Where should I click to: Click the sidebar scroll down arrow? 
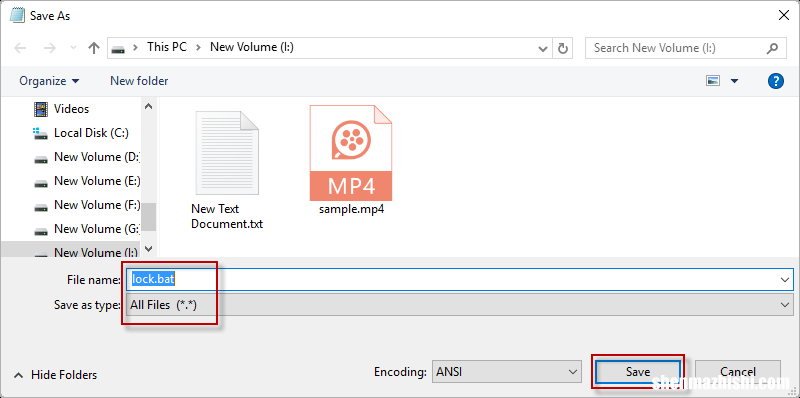[x=148, y=248]
